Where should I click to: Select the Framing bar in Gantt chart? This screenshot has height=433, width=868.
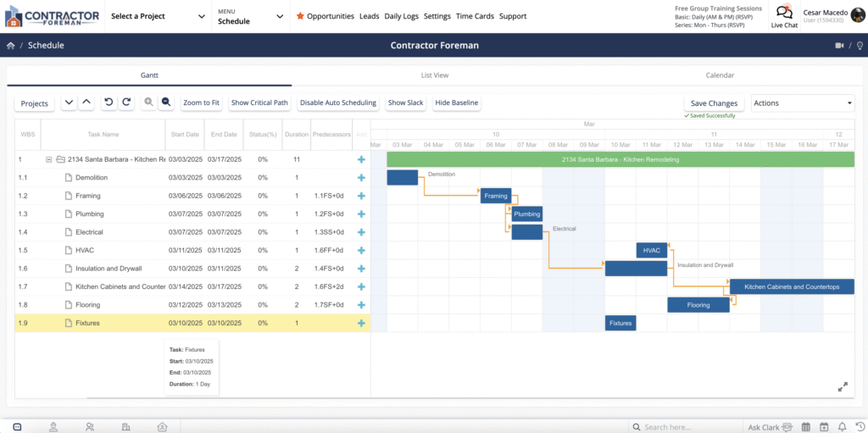pos(496,196)
